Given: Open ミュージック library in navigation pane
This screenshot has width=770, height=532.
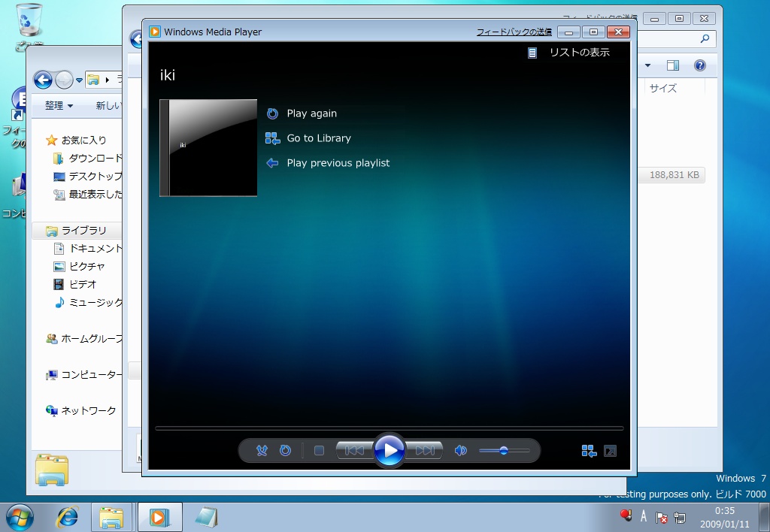Looking at the screenshot, I should 95,303.
